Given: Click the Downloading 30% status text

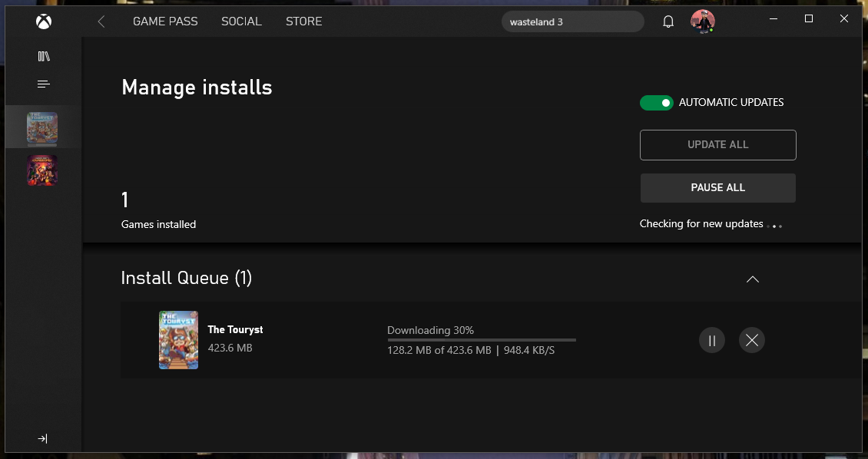Looking at the screenshot, I should point(431,330).
